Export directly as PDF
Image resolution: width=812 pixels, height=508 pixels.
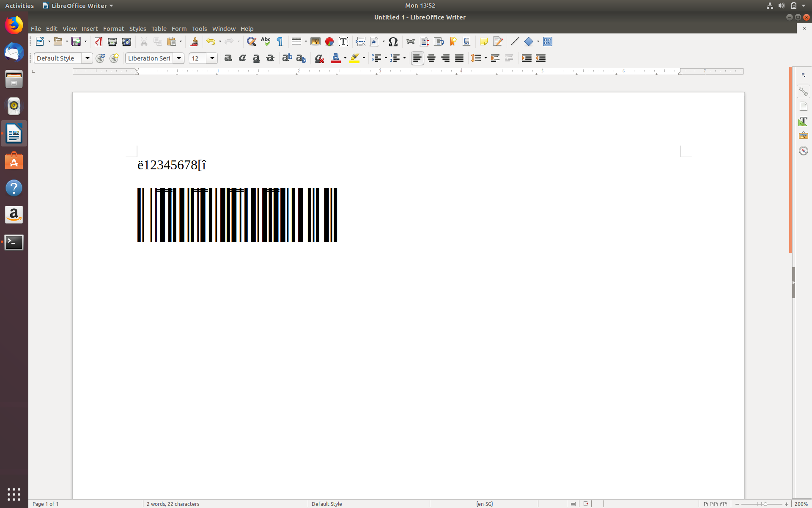[99, 41]
